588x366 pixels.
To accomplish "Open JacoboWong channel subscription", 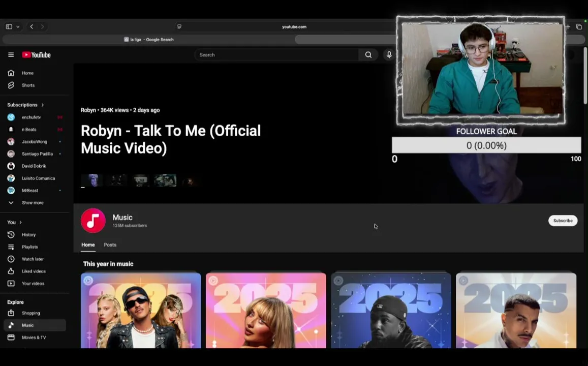I will coord(35,142).
